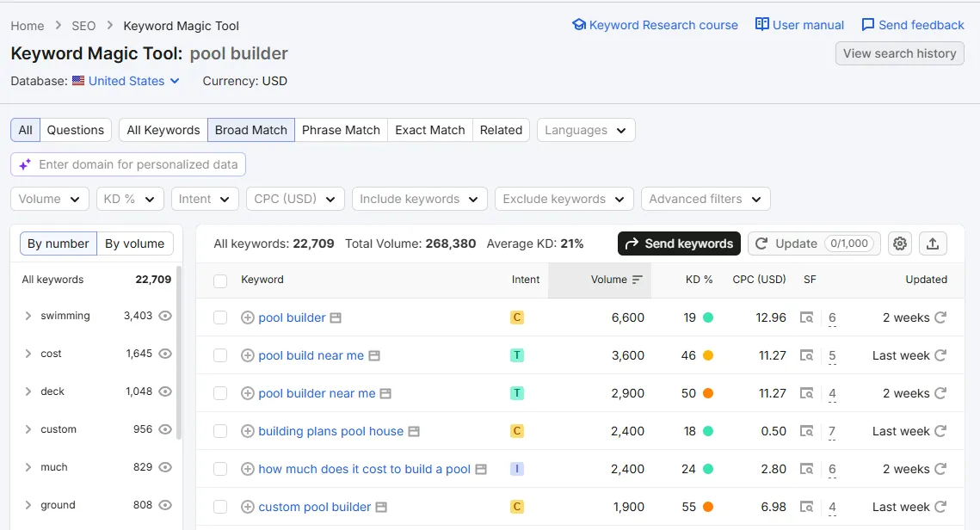980x530 pixels.
Task: Check the box for 'pool build near me'
Action: pos(220,355)
